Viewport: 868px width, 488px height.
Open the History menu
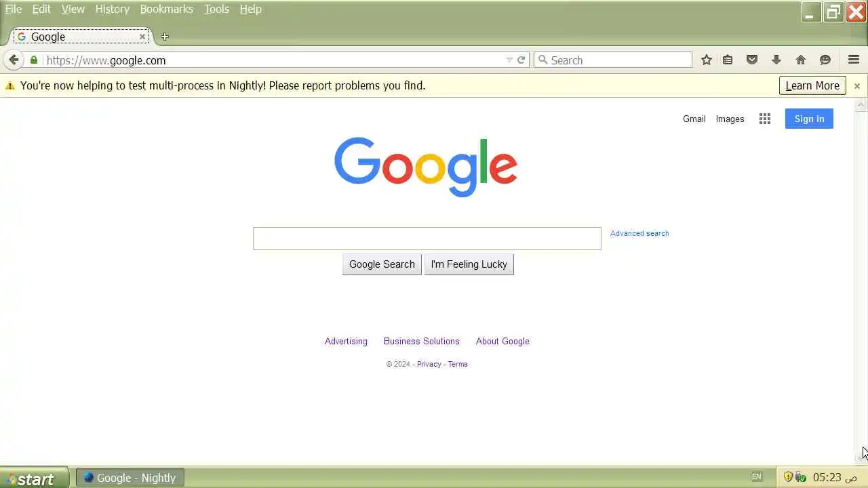(112, 9)
